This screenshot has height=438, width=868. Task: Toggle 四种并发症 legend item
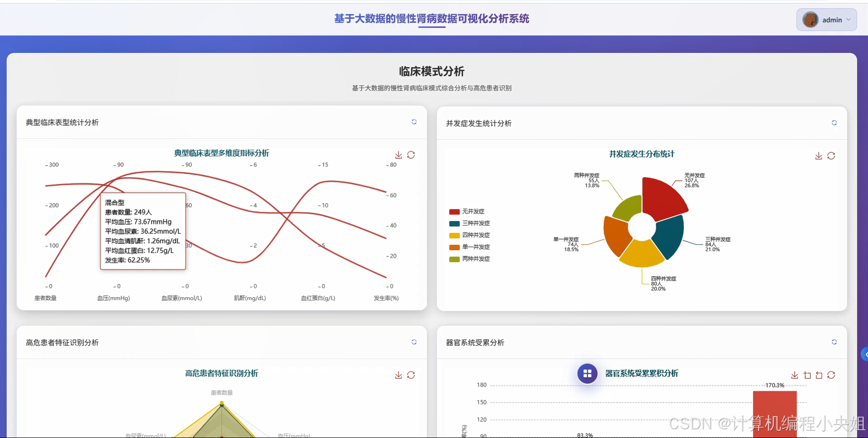[x=470, y=235]
